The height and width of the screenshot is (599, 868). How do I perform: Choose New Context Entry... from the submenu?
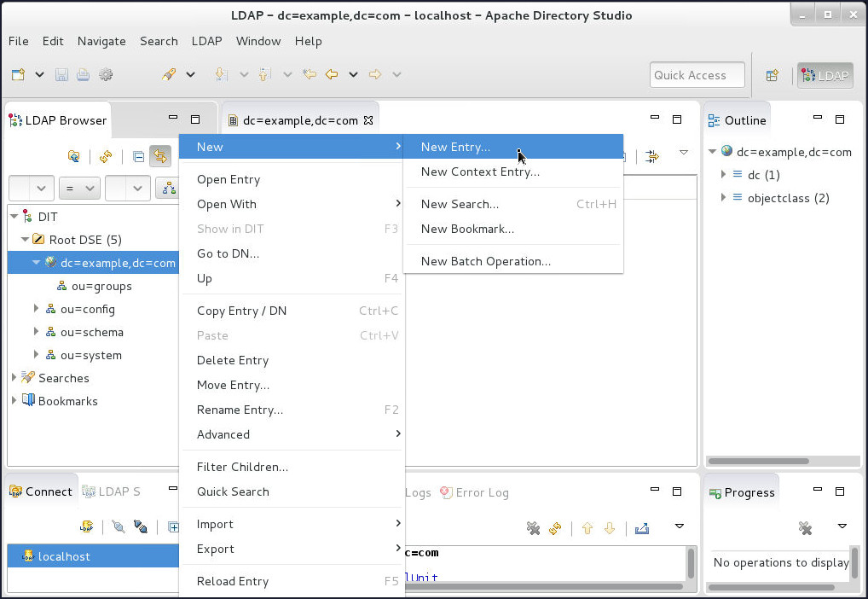(x=513, y=172)
